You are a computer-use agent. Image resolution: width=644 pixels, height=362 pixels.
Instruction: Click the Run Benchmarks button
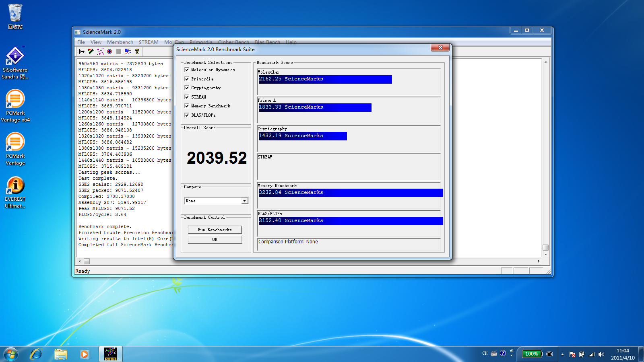click(215, 230)
